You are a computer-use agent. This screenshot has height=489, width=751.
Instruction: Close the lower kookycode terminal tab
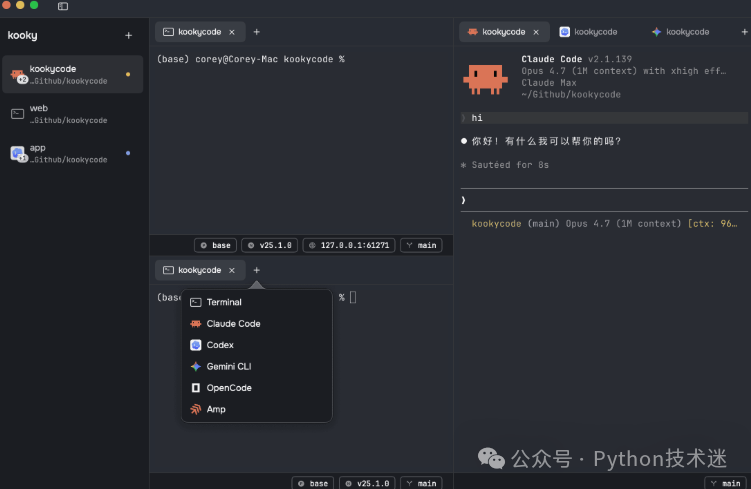[x=232, y=271]
